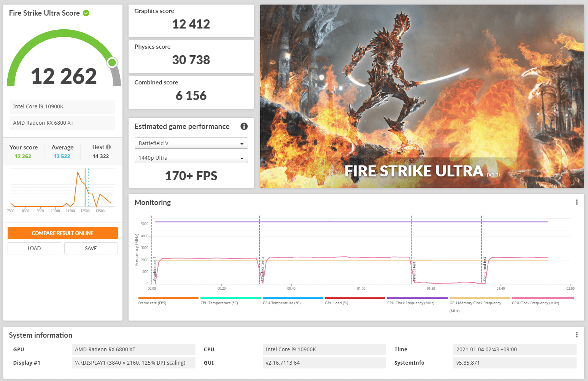This screenshot has height=381, width=588.
Task: Click the Display #1 value with 3840 × 2160
Action: tap(133, 363)
